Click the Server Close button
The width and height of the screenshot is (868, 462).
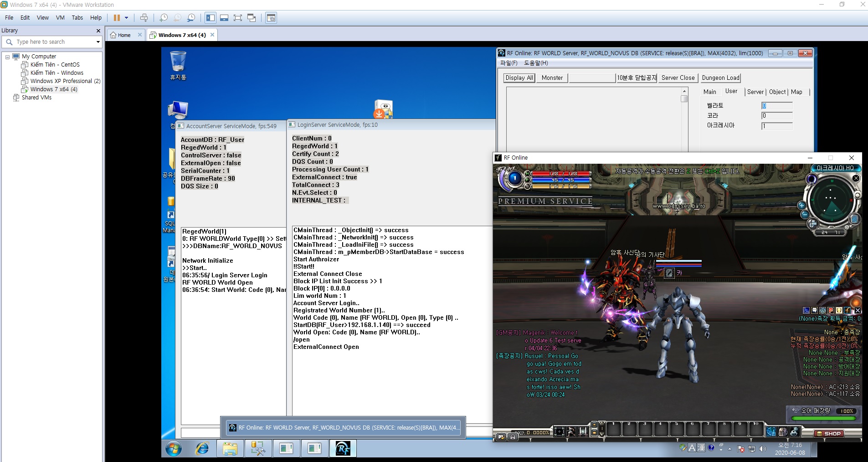(678, 78)
